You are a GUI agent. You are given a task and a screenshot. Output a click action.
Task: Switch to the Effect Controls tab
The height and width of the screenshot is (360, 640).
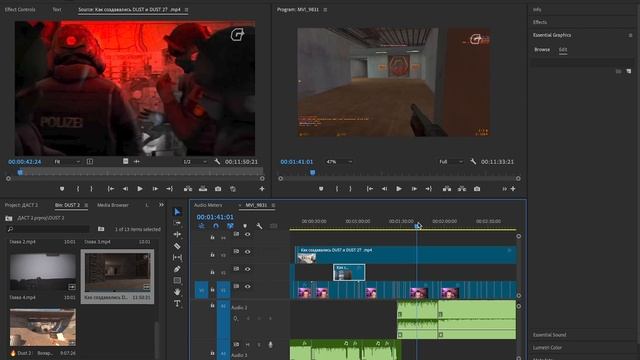pos(20,9)
